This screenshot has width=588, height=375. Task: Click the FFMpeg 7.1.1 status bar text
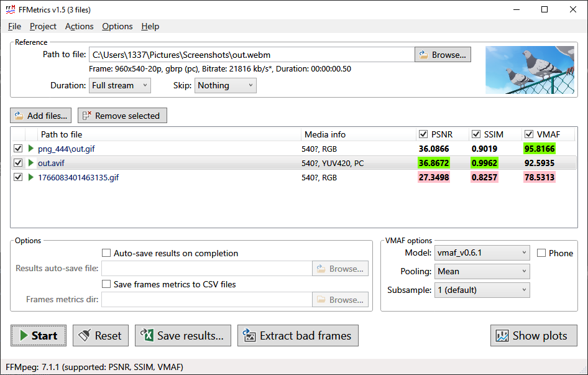(x=94, y=367)
